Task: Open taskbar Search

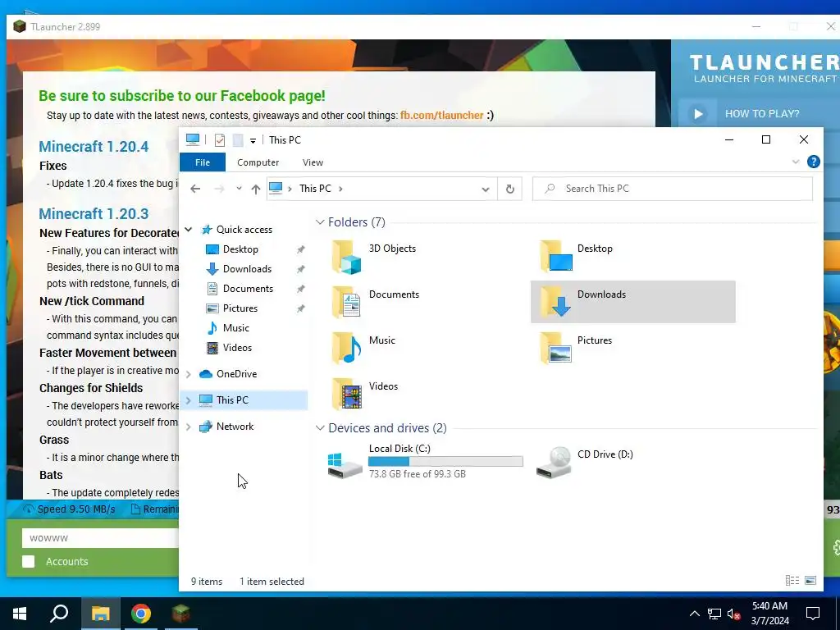Action: (59, 614)
